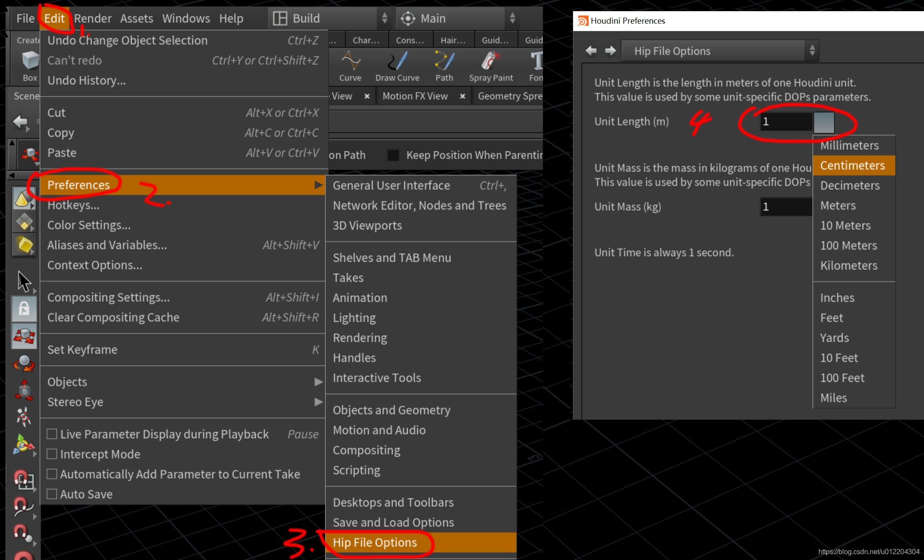Expand the Stereo Eye submenu
This screenshot has width=924, height=560.
click(183, 402)
